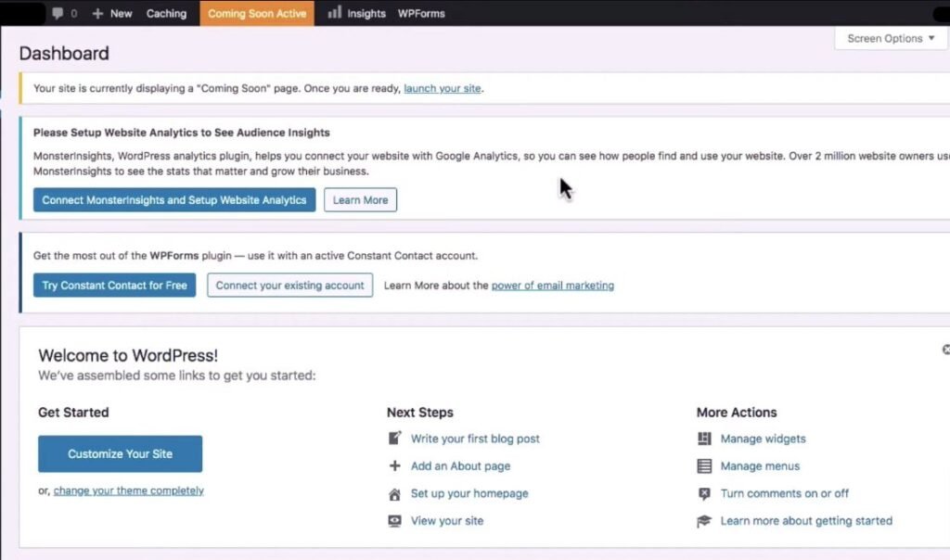Viewport: 950px width, 560px height.
Task: Open WPForms in the admin bar
Action: pyautogui.click(x=421, y=13)
